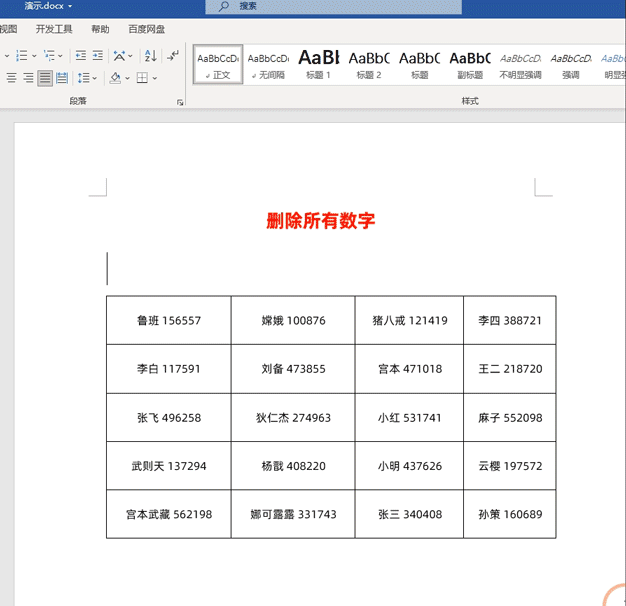Click the search magnifier icon

point(224,6)
